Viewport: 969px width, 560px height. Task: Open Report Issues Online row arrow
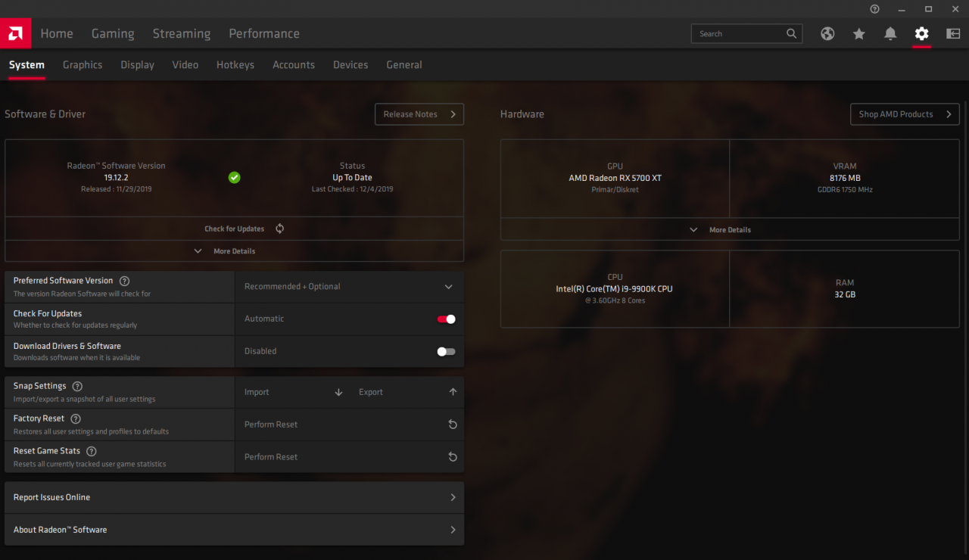(x=453, y=497)
